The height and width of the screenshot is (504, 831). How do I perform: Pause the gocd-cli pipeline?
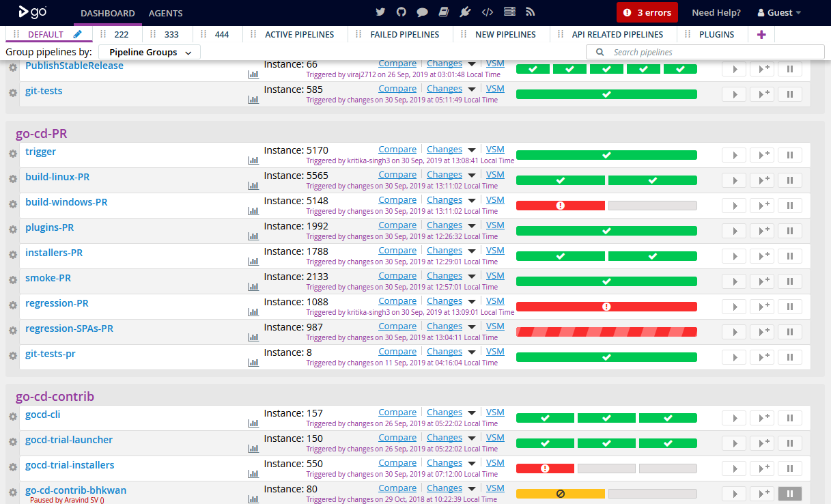point(790,418)
